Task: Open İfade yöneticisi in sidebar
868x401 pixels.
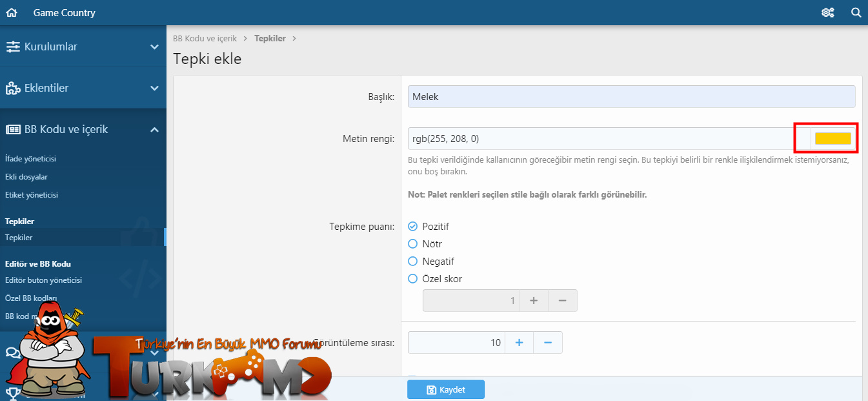Action: (31, 158)
